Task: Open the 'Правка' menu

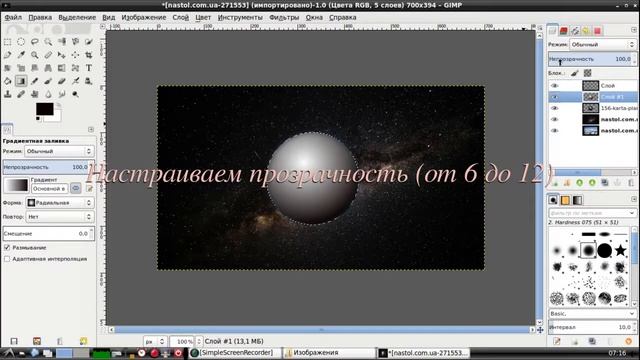Action: (40, 18)
